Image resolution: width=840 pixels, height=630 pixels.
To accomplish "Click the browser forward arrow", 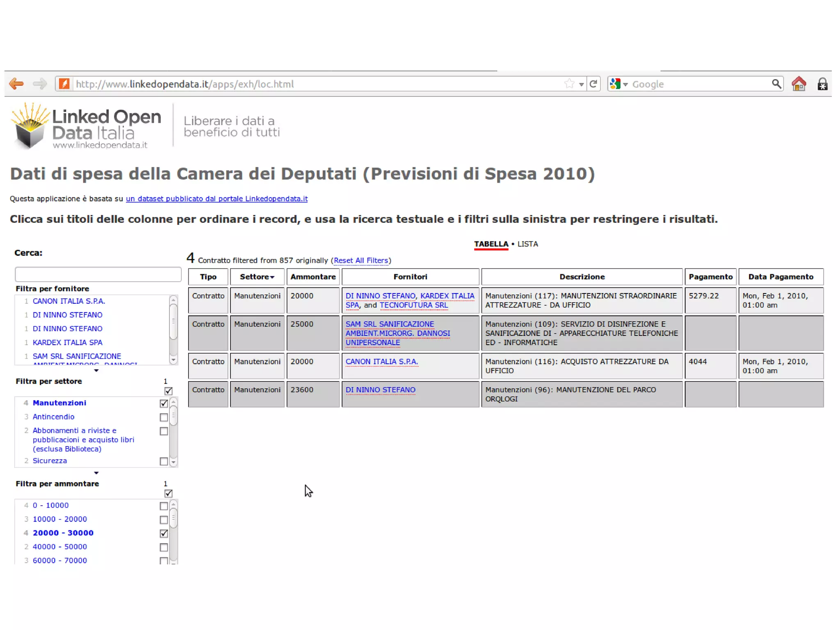I will [x=40, y=84].
